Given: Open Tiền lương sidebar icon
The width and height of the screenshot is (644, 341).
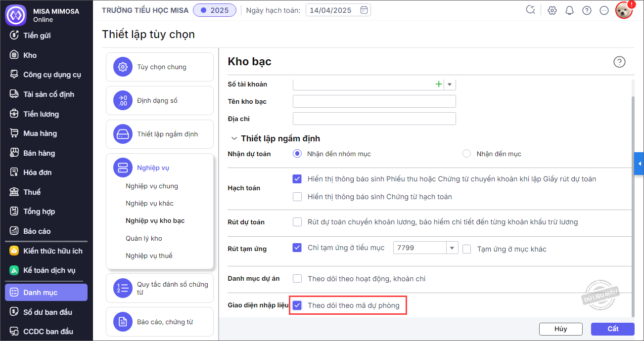Looking at the screenshot, I should (x=14, y=114).
